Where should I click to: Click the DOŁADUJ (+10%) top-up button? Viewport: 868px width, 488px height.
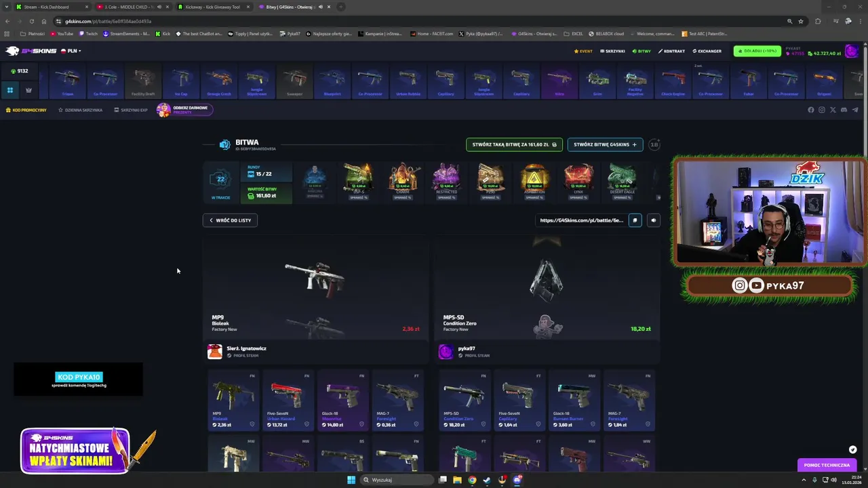click(x=757, y=51)
